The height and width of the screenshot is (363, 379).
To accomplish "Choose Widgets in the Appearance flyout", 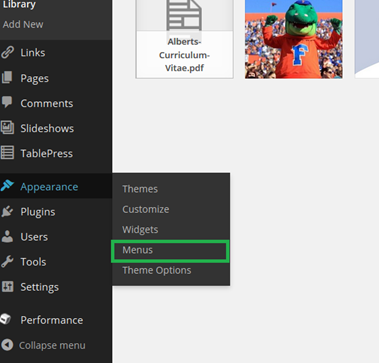I will [140, 230].
